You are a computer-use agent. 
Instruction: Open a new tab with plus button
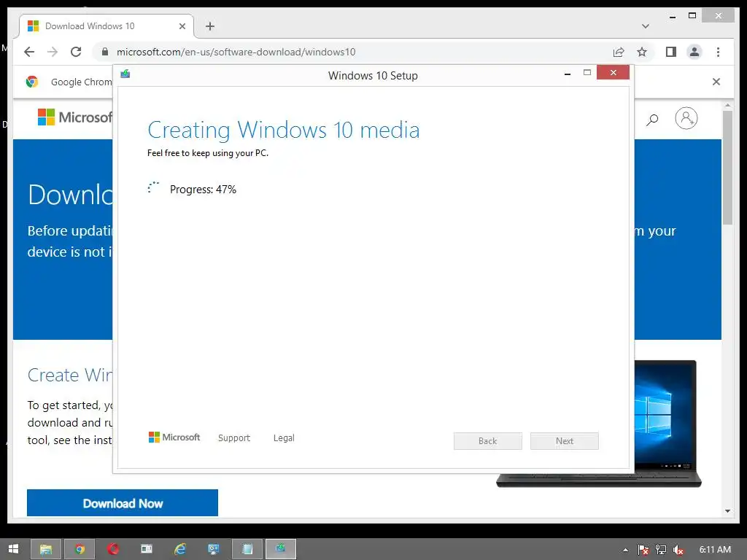click(210, 26)
